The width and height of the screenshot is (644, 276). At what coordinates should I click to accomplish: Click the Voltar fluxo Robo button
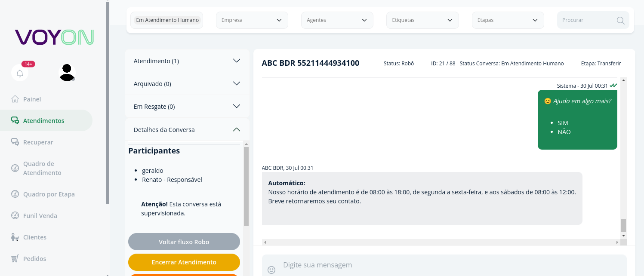click(x=184, y=242)
